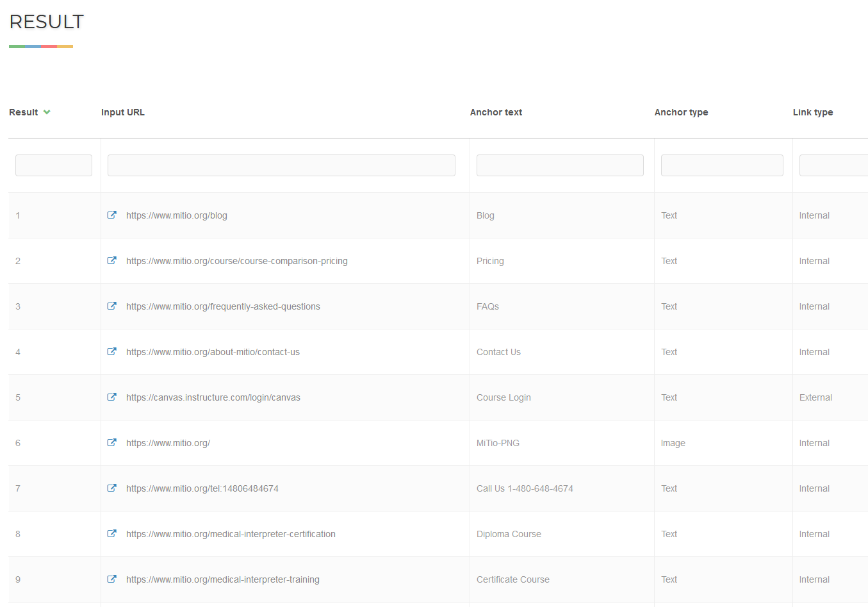Open course-comparison-pricing URL link

237,261
